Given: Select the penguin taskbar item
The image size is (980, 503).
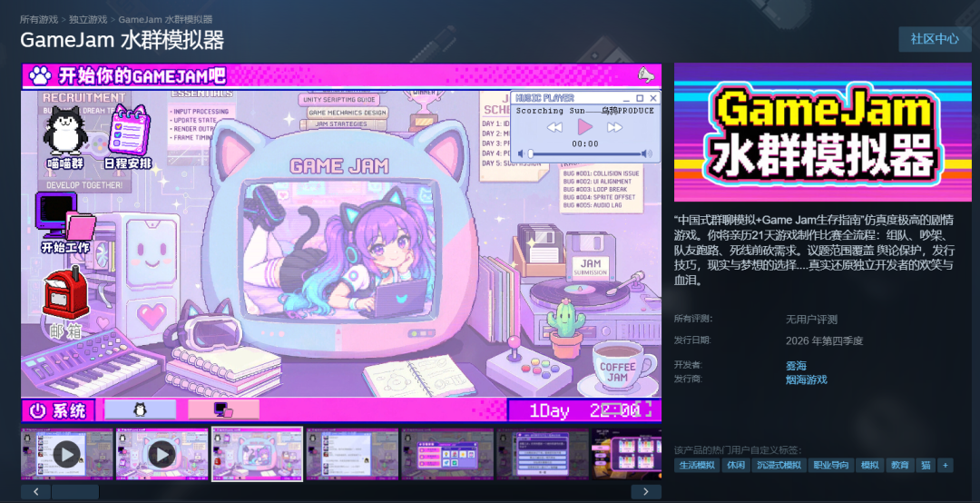Looking at the screenshot, I should 140,409.
